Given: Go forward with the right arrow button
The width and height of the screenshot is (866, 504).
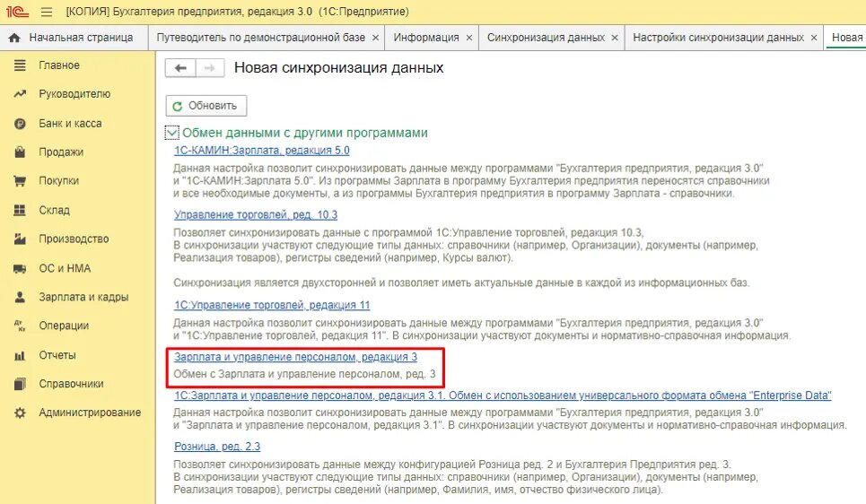Looking at the screenshot, I should 209,68.
